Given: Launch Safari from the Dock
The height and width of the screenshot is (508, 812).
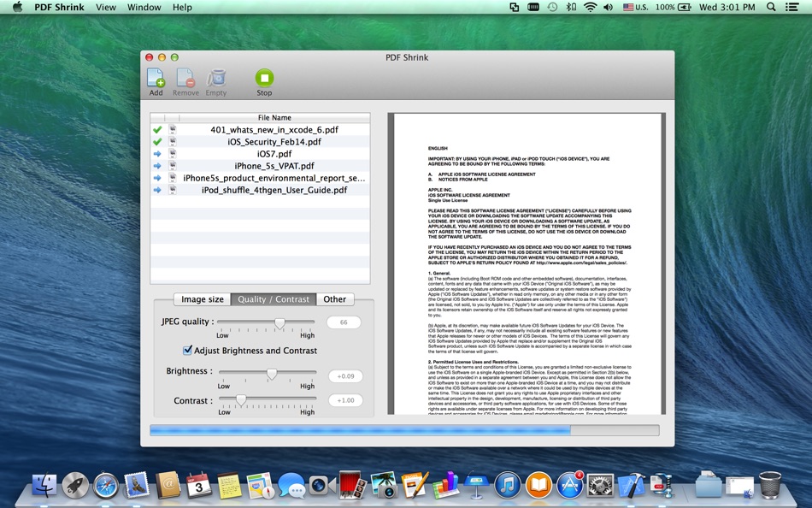Looking at the screenshot, I should click(x=106, y=485).
